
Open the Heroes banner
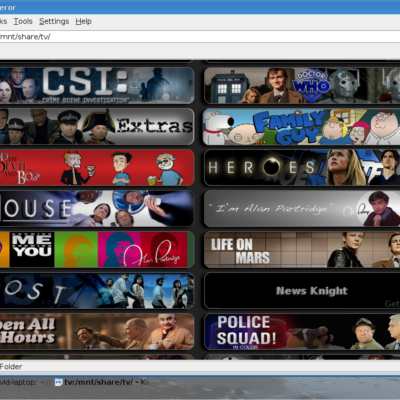pos(302,168)
